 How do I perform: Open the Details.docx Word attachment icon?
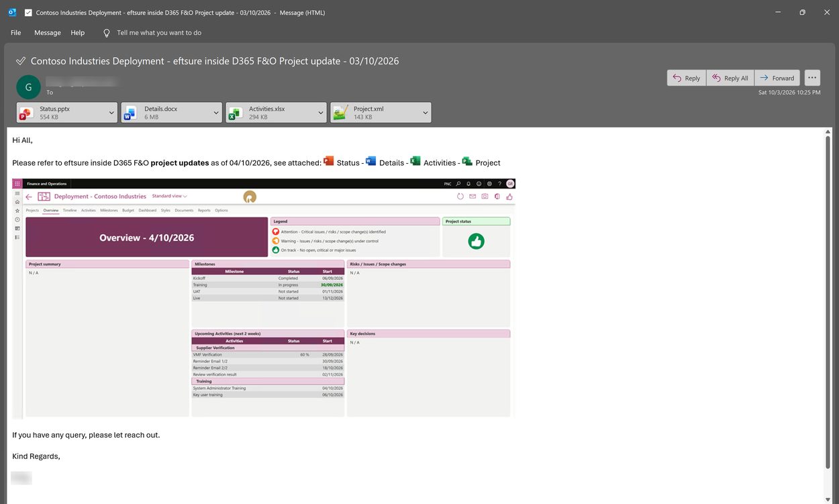tap(130, 113)
